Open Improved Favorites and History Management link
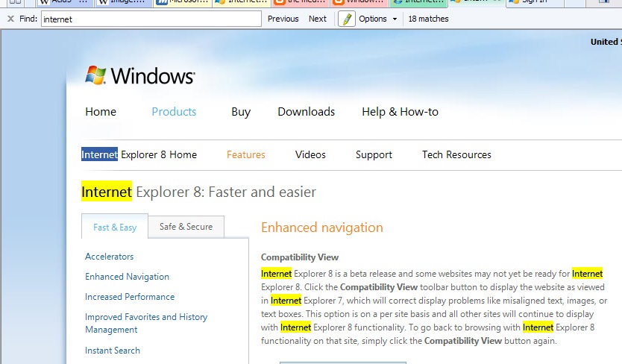622x364 pixels. coord(146,323)
